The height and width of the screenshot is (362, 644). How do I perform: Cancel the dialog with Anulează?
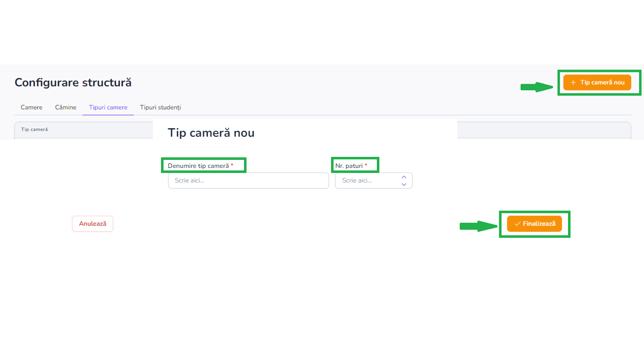click(93, 224)
